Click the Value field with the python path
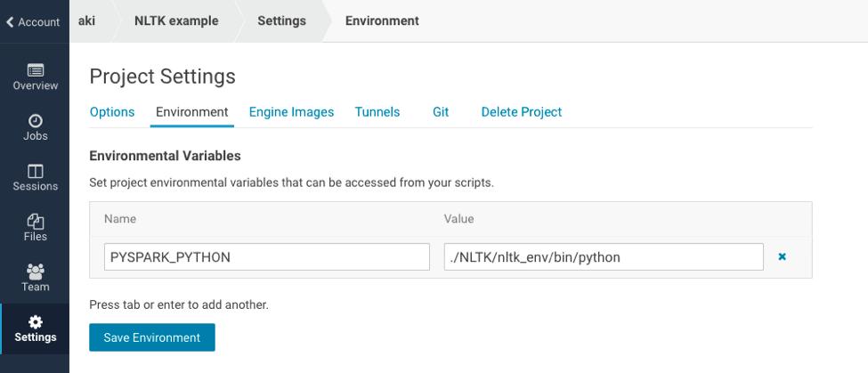The height and width of the screenshot is (373, 868). [604, 256]
